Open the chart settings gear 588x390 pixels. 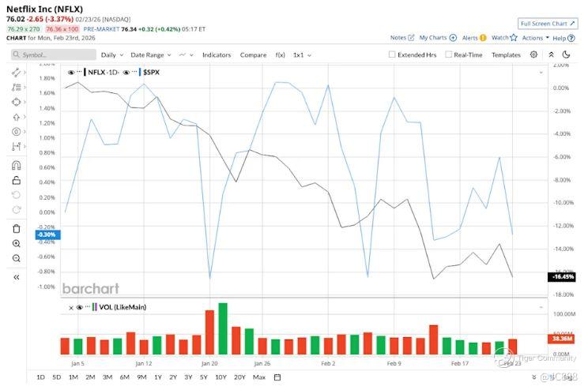[533, 54]
